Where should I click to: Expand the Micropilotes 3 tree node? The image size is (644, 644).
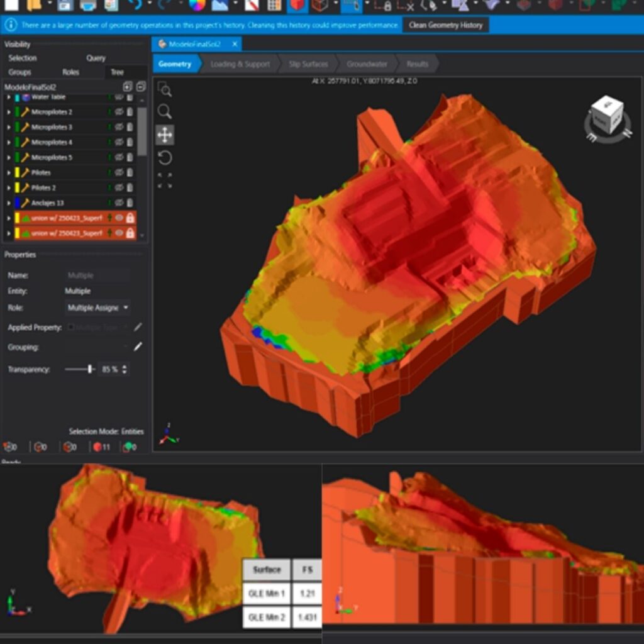(x=9, y=127)
